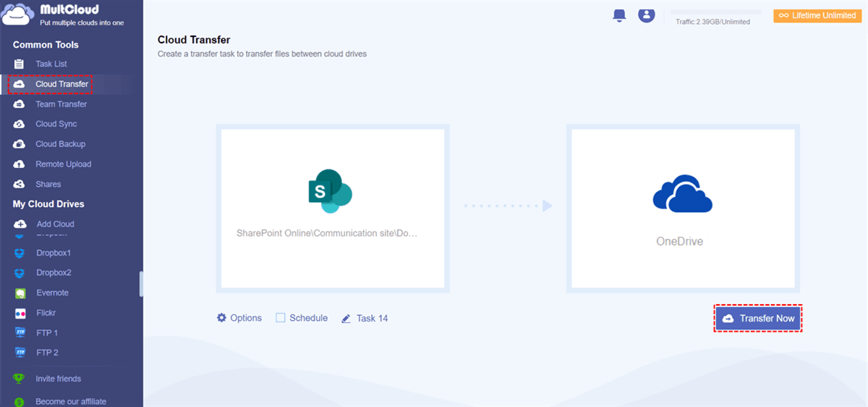The image size is (868, 407).
Task: Open Cloud Backup
Action: (x=60, y=144)
